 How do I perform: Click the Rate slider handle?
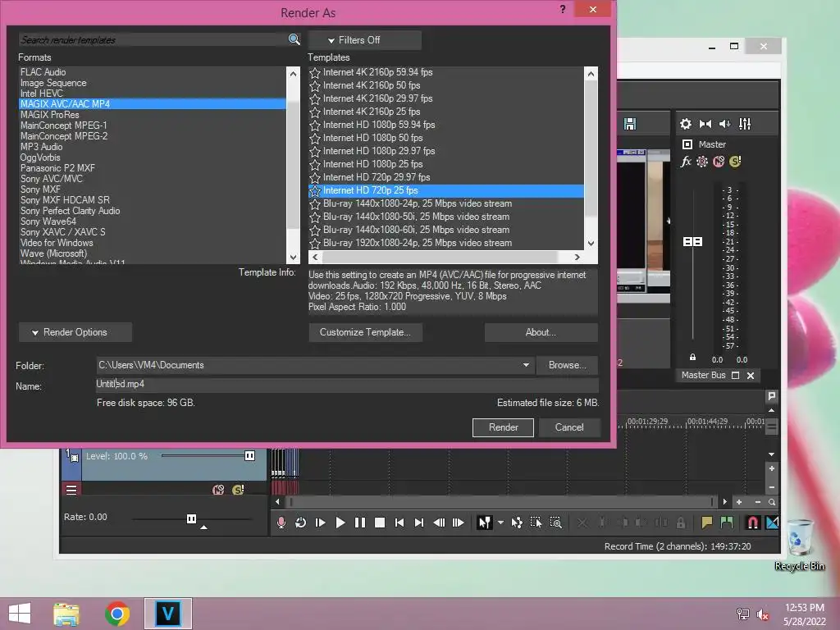(191, 518)
